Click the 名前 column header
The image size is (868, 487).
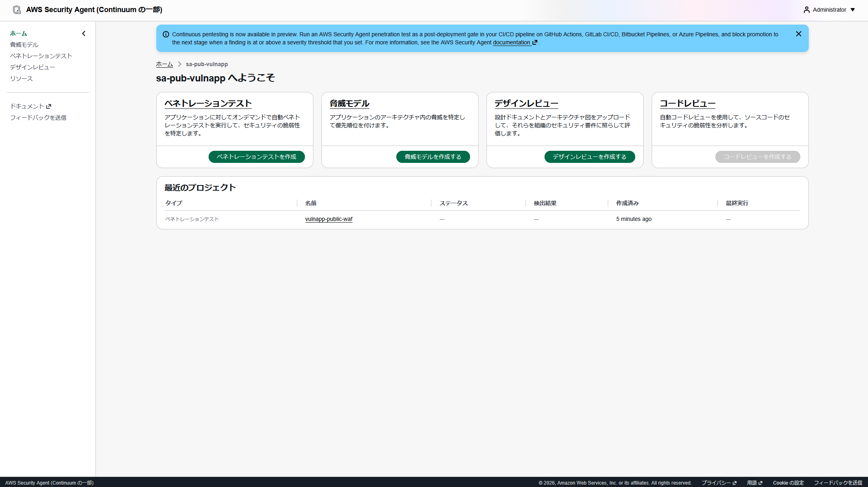coord(311,203)
